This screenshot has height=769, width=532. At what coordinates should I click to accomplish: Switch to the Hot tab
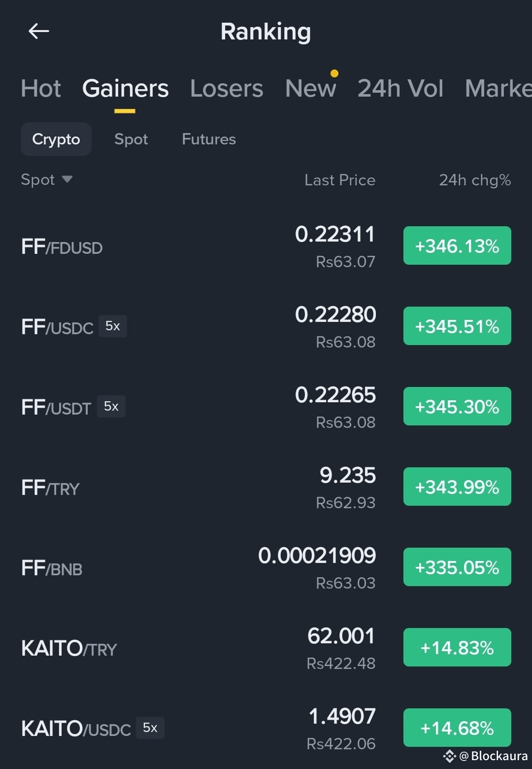coord(41,89)
